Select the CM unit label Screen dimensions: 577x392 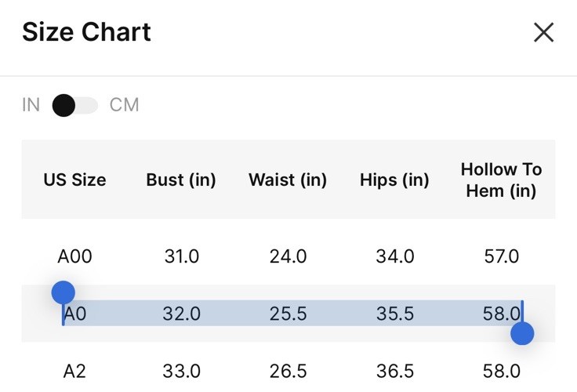[x=125, y=105]
